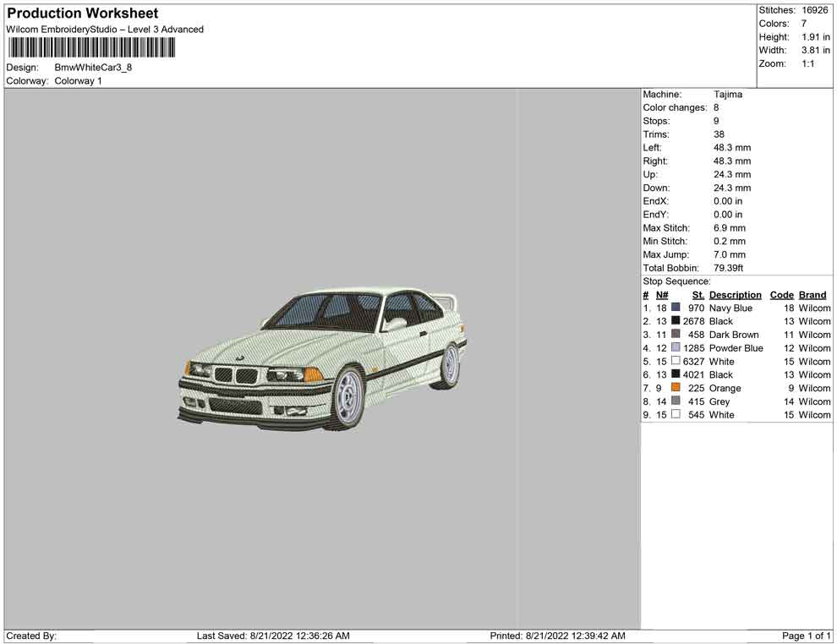The width and height of the screenshot is (837, 644).
Task: Click the Machine value Tajima
Action: 727,95
